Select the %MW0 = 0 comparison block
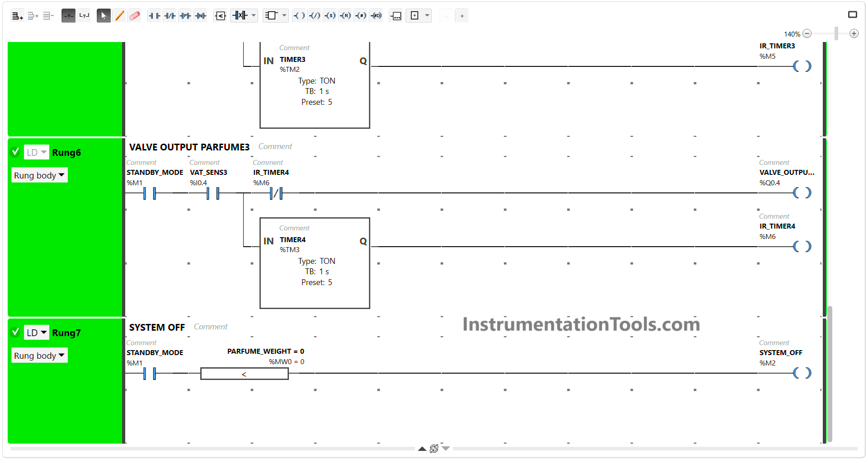Screen dimensions: 868x459 245,374
